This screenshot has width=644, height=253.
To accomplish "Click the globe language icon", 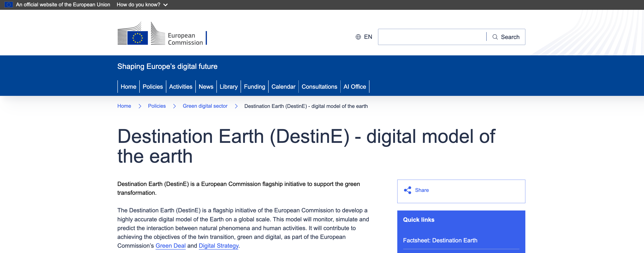I will click(x=358, y=37).
